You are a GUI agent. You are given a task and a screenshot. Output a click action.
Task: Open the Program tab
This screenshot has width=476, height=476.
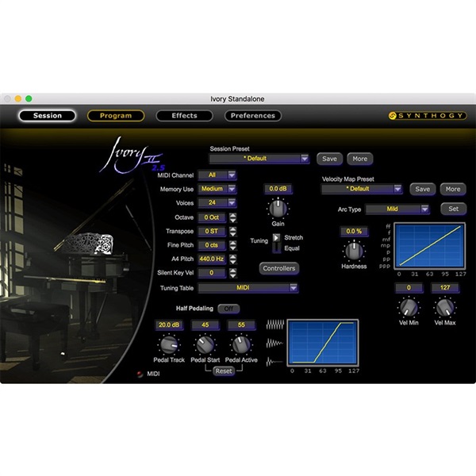click(116, 116)
